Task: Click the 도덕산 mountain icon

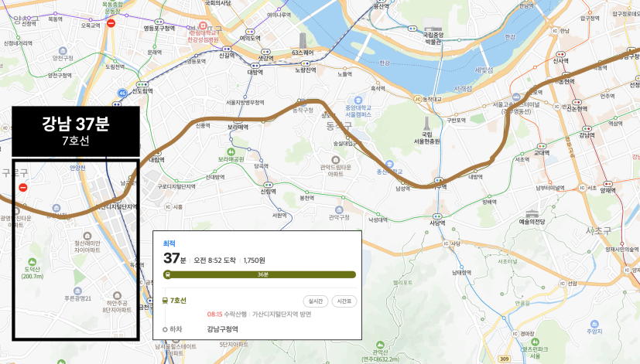Action: [32, 262]
